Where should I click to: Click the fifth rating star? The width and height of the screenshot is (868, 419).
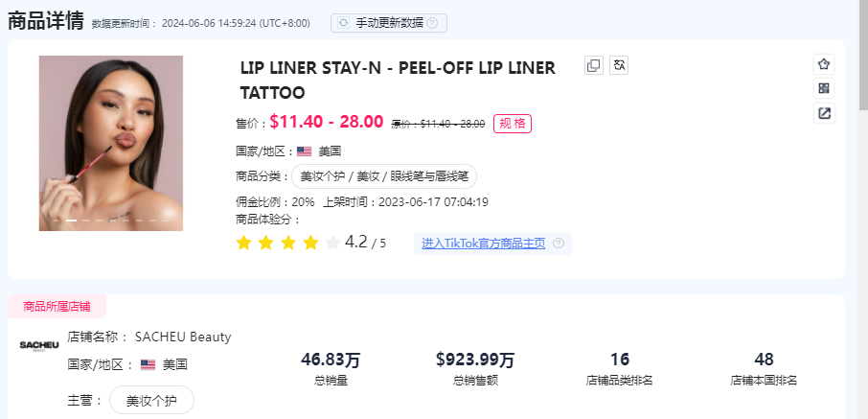tap(332, 243)
